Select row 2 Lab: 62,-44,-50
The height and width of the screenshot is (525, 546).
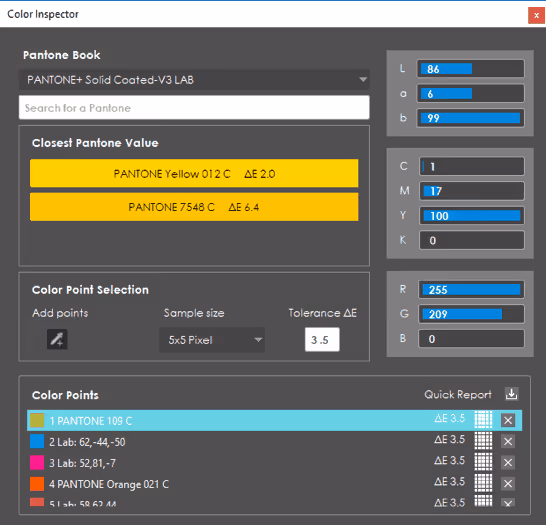tap(274, 441)
